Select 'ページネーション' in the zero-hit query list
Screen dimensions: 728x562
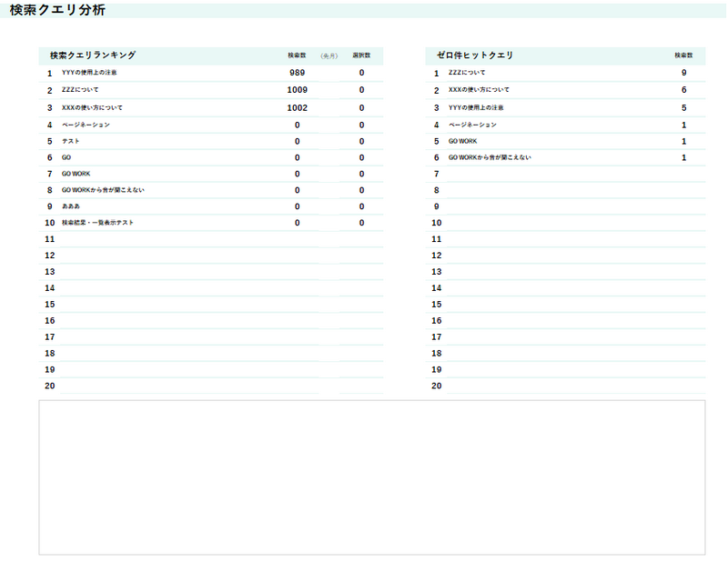[x=472, y=125]
